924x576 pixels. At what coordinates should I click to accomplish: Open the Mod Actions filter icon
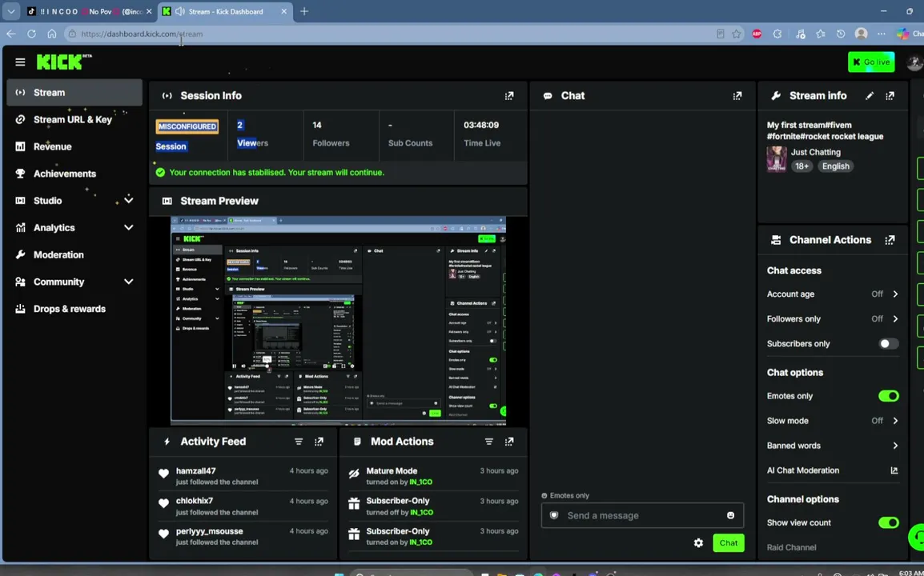pyautogui.click(x=489, y=441)
